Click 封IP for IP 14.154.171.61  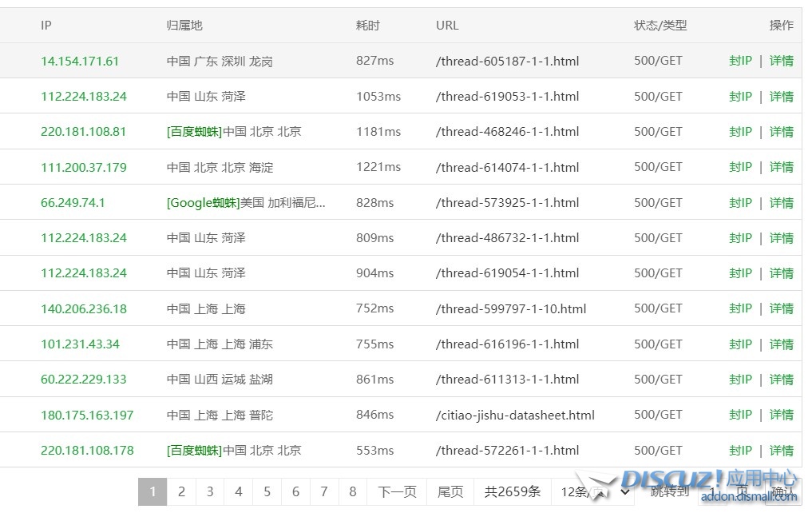tap(740, 62)
